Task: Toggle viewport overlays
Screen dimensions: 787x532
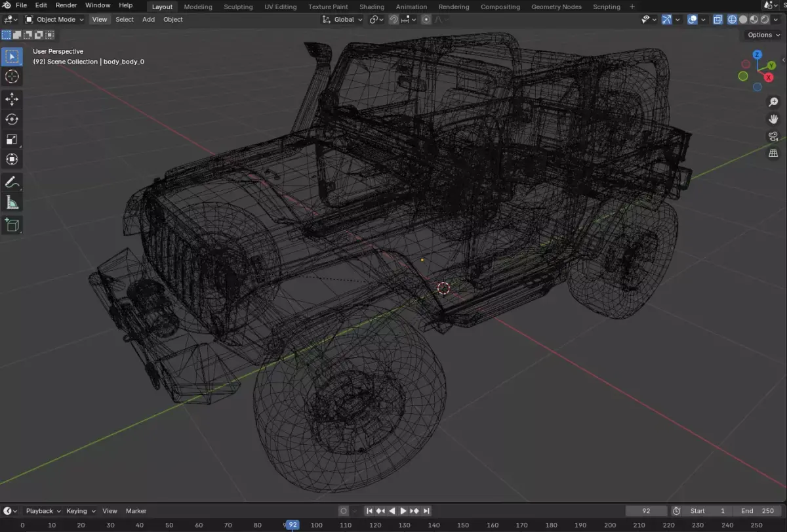Action: pyautogui.click(x=693, y=20)
